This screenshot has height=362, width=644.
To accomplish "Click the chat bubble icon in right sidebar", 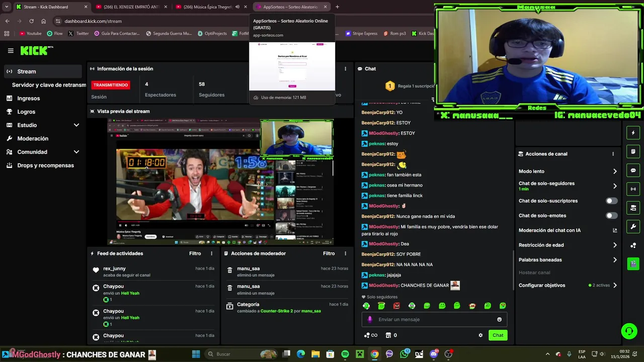I will click(633, 170).
